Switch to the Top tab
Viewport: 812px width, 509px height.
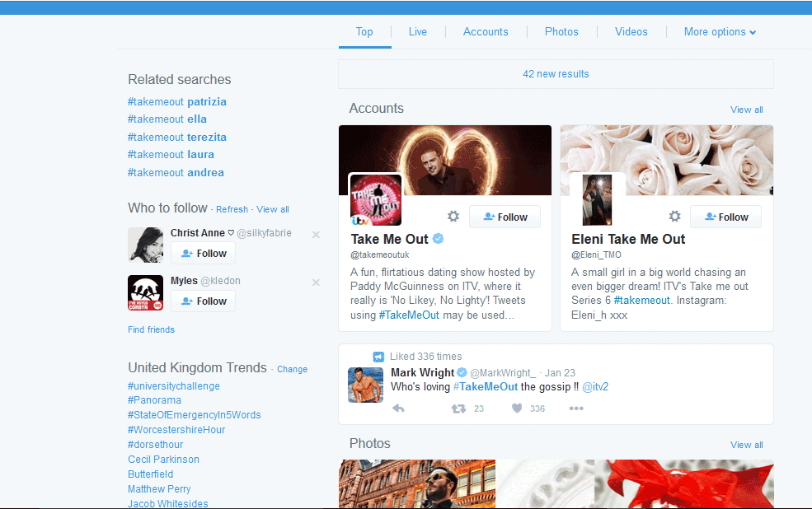(x=364, y=31)
